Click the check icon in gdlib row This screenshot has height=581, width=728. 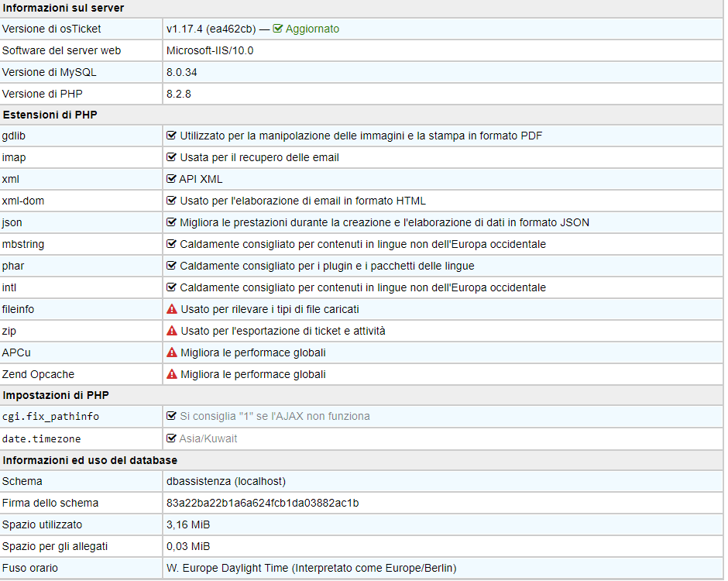[x=171, y=136]
